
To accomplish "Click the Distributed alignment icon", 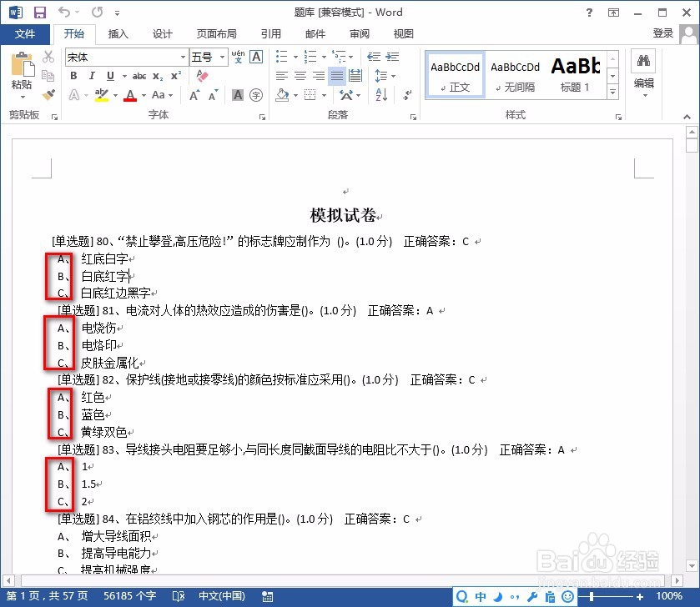I will 355,75.
